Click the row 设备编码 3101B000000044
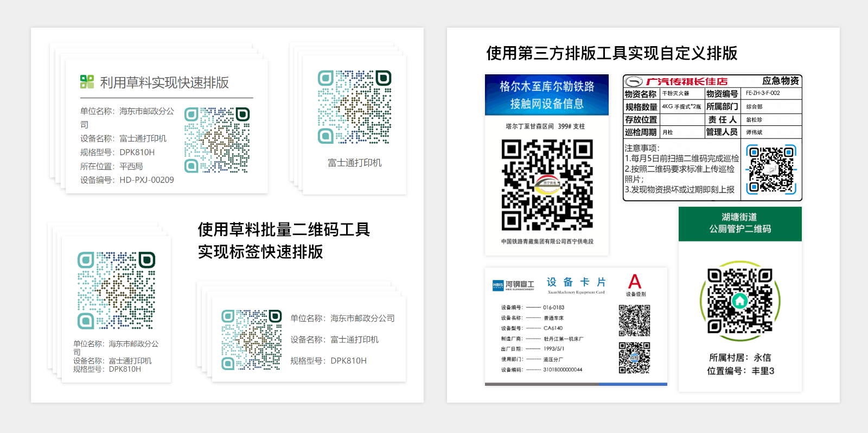The width and height of the screenshot is (868, 433). [x=542, y=370]
